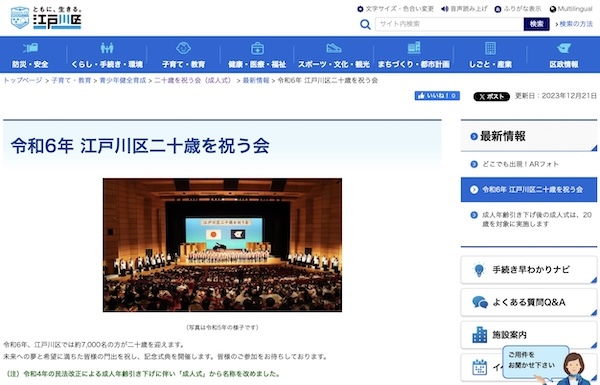This screenshot has height=385, width=600.
Task: Open 区政情報 navigation menu
Action: click(564, 54)
